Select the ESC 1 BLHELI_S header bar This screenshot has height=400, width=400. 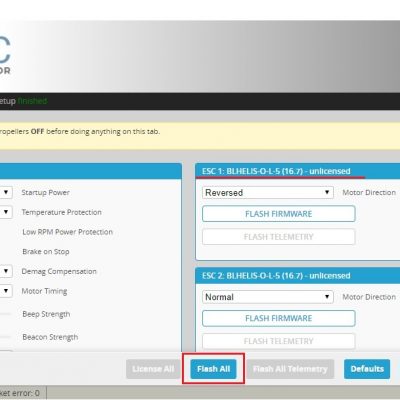tap(298, 171)
